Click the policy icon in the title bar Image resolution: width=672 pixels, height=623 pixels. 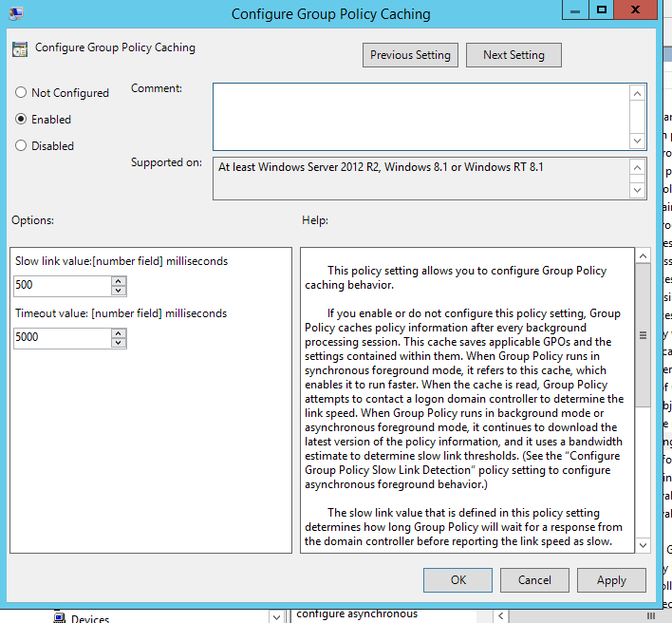[18, 13]
